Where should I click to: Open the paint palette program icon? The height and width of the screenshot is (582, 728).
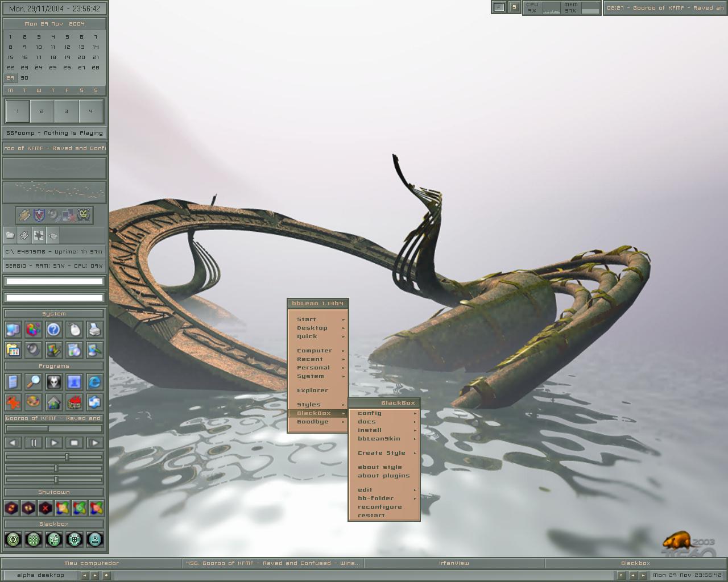coord(34,402)
